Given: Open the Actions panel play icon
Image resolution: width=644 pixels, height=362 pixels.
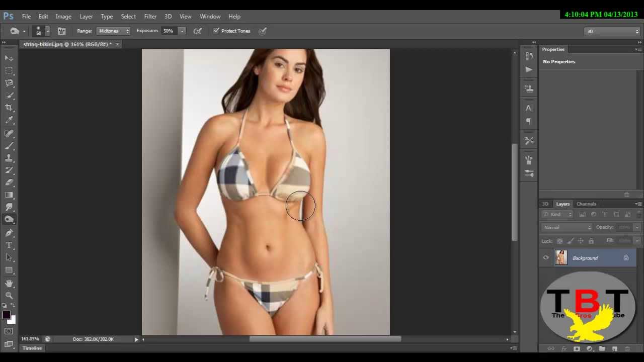Looking at the screenshot, I should pos(529,69).
